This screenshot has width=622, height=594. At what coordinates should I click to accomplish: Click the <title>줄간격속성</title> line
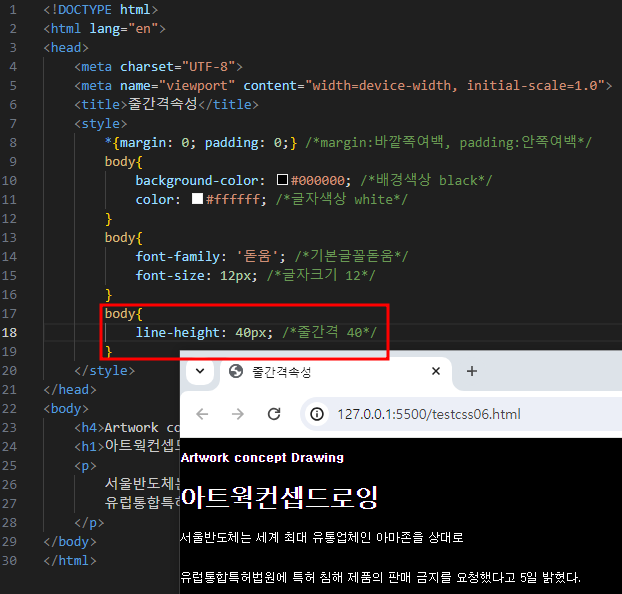coord(166,105)
